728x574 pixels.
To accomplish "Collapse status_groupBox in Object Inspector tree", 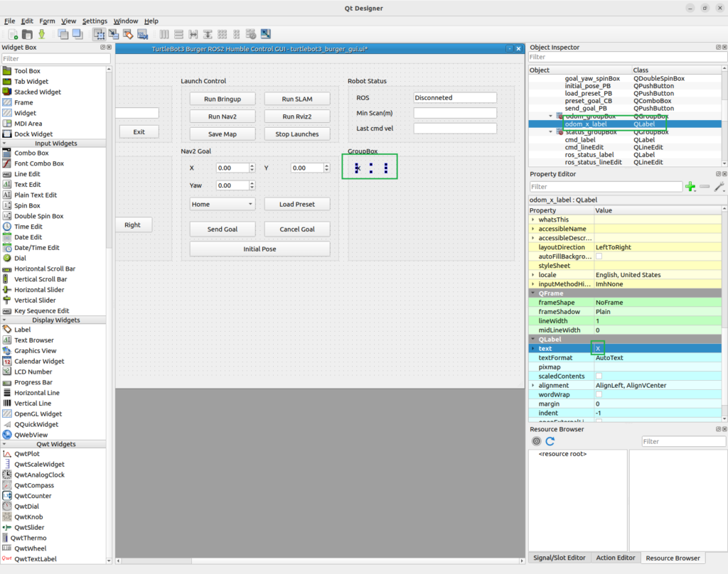I will 551,132.
